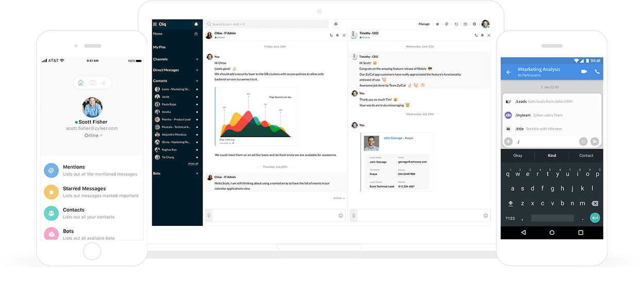Open Mentions on iPhone
This screenshot has height=294, width=644.
pos(92,170)
